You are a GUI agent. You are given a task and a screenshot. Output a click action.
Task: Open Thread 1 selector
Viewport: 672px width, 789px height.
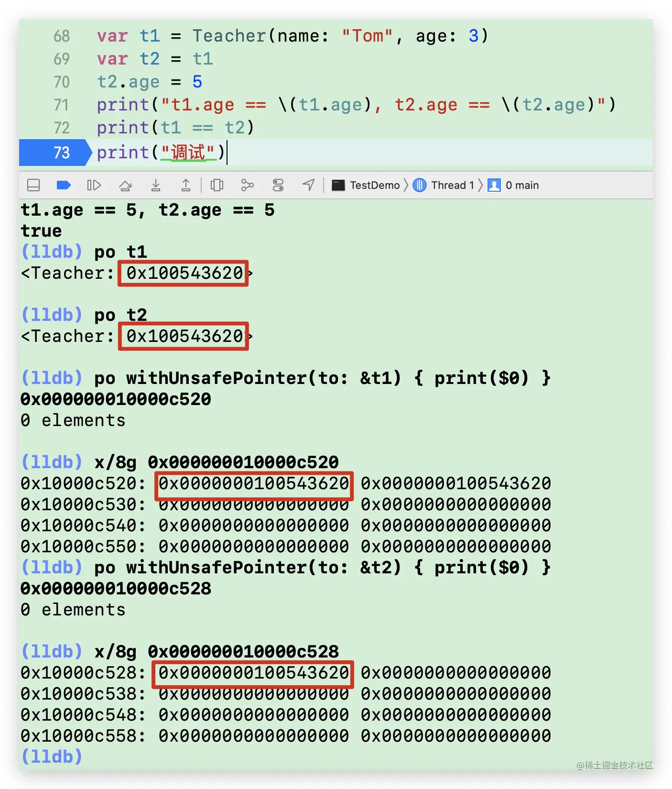coord(444,185)
